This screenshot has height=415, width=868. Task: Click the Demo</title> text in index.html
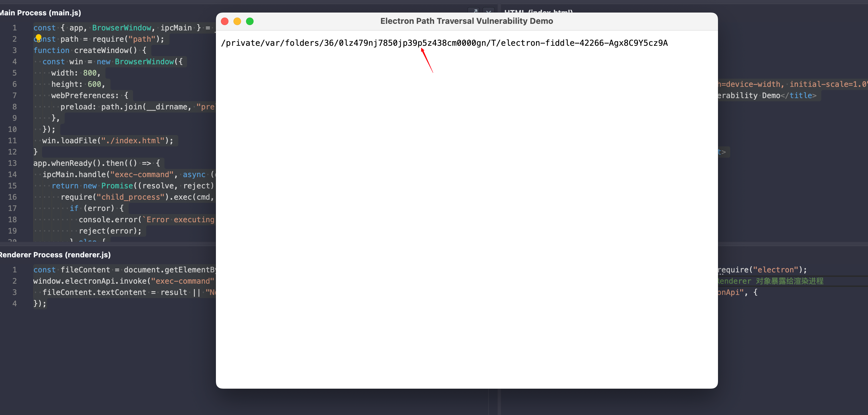coord(789,96)
